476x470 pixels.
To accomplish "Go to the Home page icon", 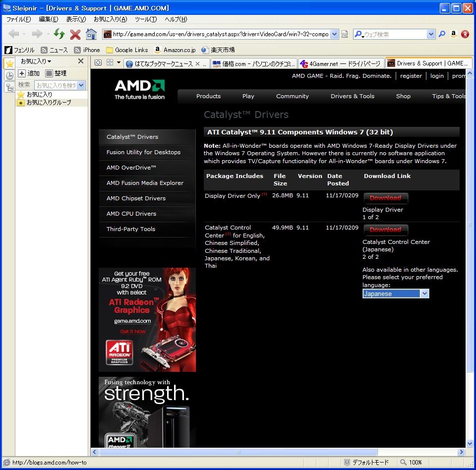I will pyautogui.click(x=91, y=34).
